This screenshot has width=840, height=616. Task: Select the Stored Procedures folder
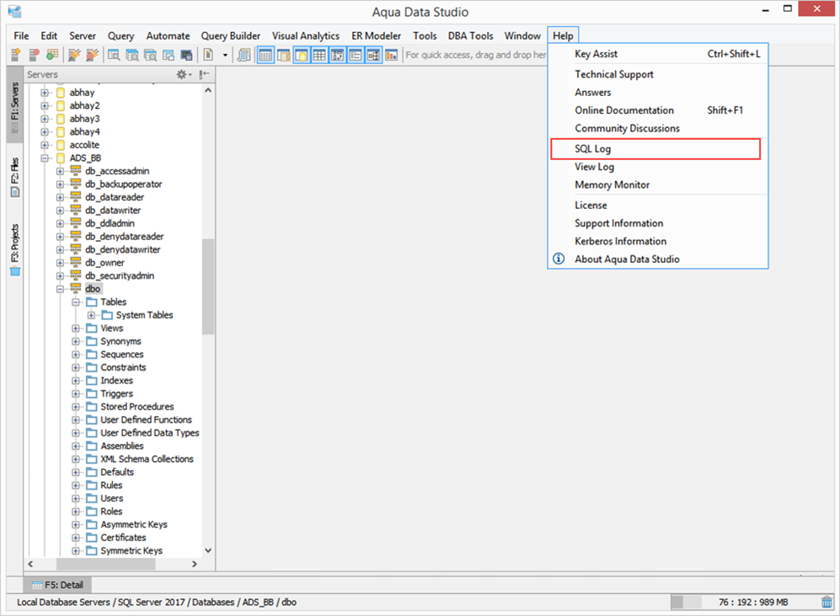(137, 406)
